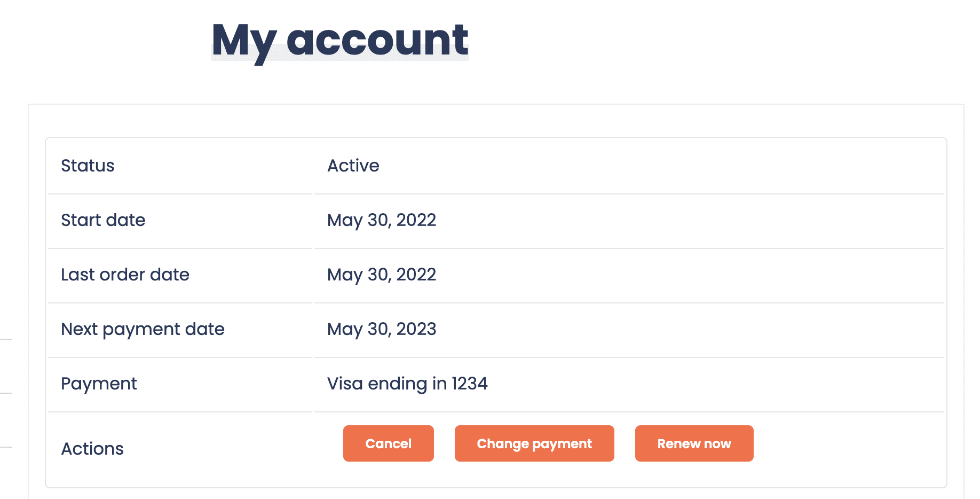The width and height of the screenshot is (980, 499).
Task: Select the Payment row label
Action: click(x=99, y=384)
